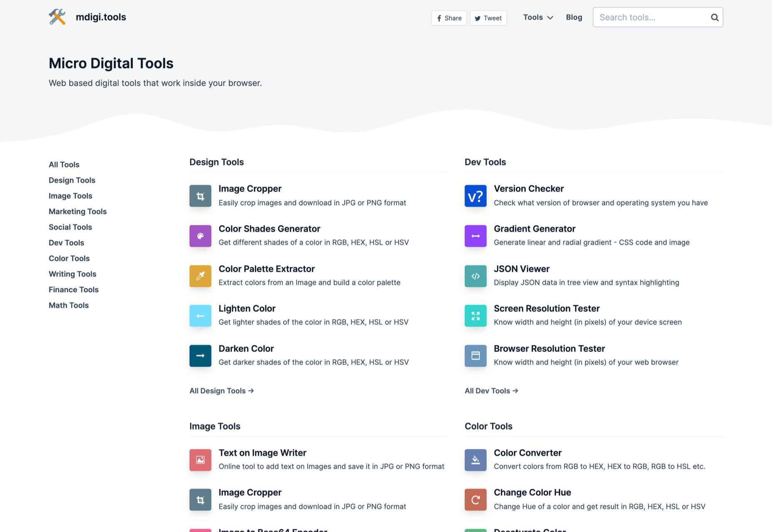Expand the Tools dropdown menu
The width and height of the screenshot is (772, 532).
click(x=538, y=17)
